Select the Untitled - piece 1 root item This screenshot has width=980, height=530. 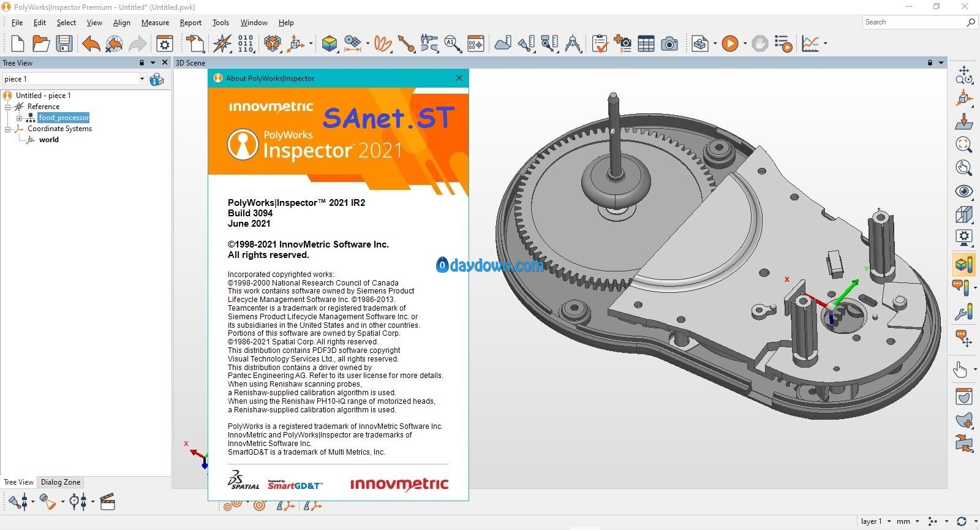43,96
